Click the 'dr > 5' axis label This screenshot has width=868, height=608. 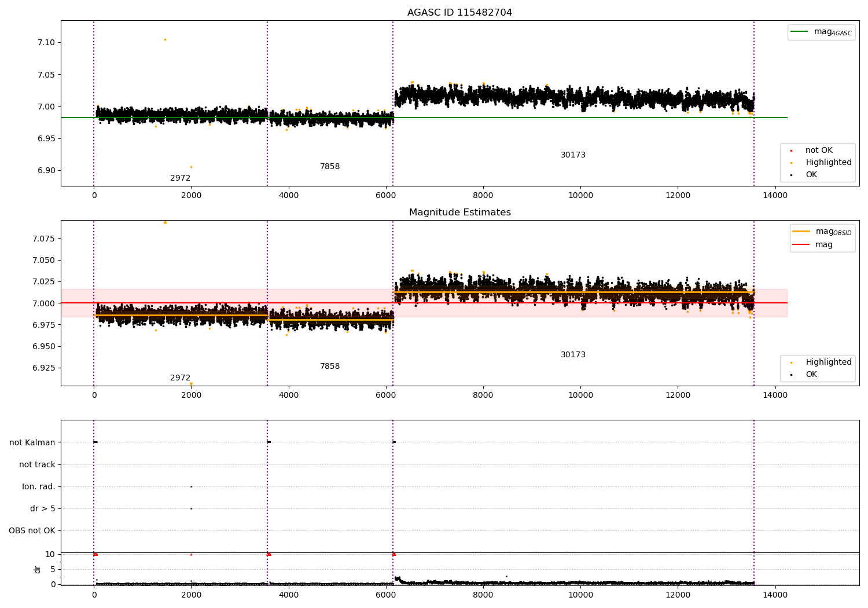[43, 509]
